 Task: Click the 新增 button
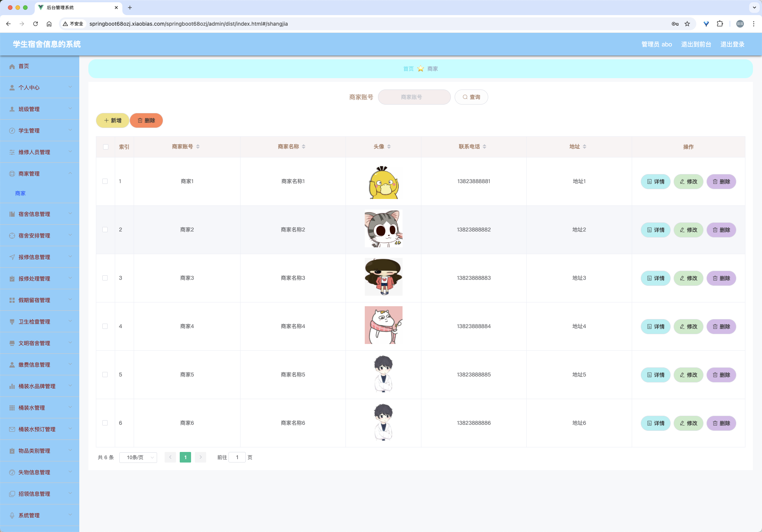[x=113, y=121]
